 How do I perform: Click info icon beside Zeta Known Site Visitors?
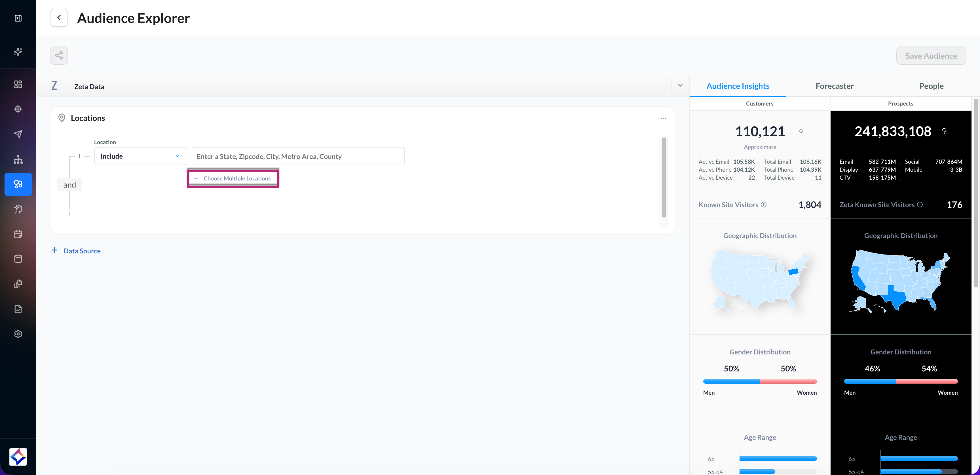[x=920, y=205]
